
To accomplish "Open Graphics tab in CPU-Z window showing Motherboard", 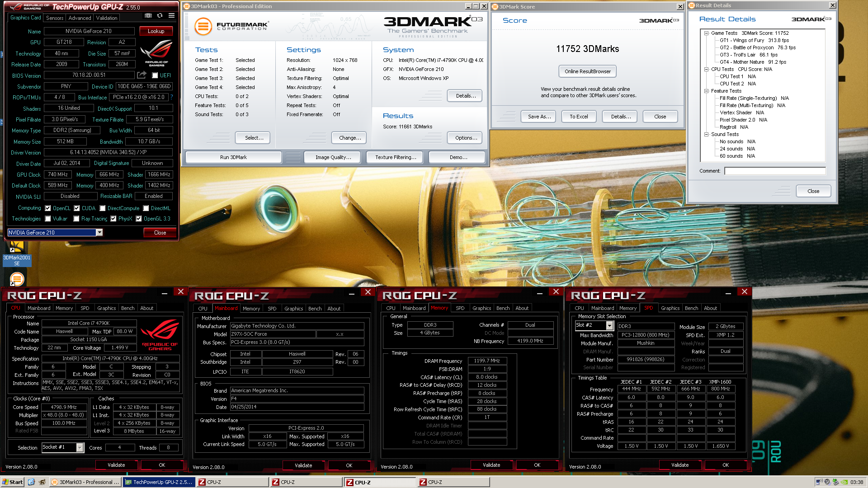I will click(294, 309).
